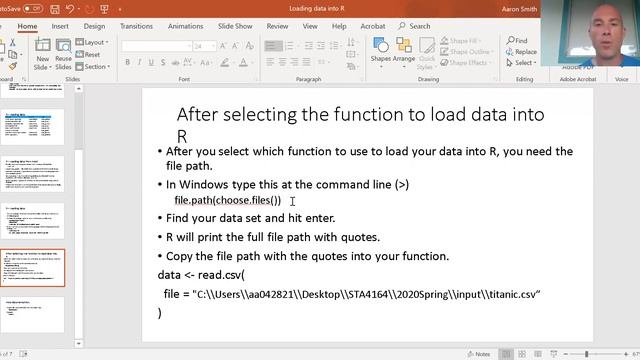This screenshot has width=640, height=360.
Task: Select the highlighted current slide thumbnail
Action: point(33,268)
